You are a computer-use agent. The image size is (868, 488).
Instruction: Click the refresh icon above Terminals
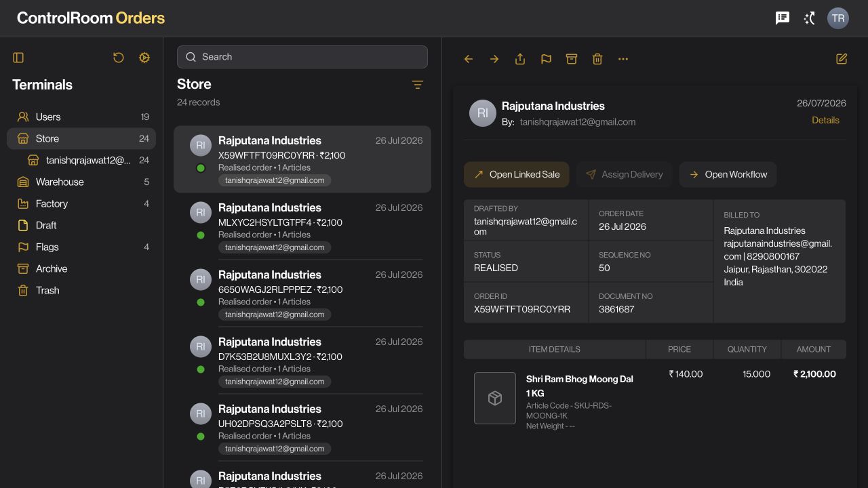point(119,58)
